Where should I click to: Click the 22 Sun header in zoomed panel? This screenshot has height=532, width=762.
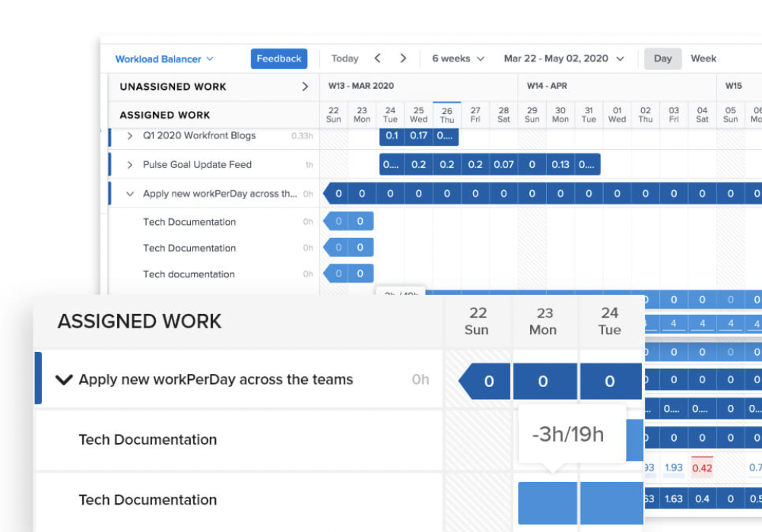477,321
